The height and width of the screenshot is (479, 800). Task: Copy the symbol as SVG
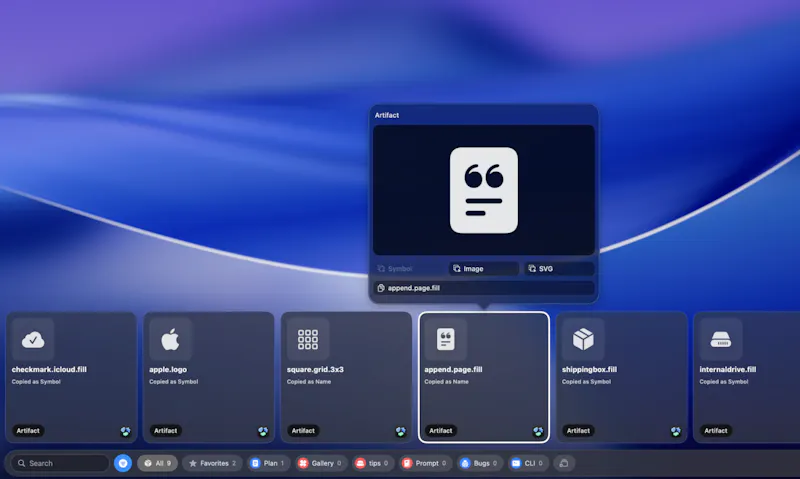coord(559,268)
